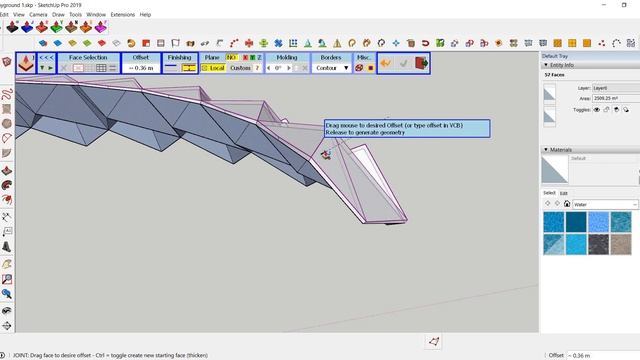
Task: Click the blue grid dots toolbar icon
Action: click(x=293, y=43)
